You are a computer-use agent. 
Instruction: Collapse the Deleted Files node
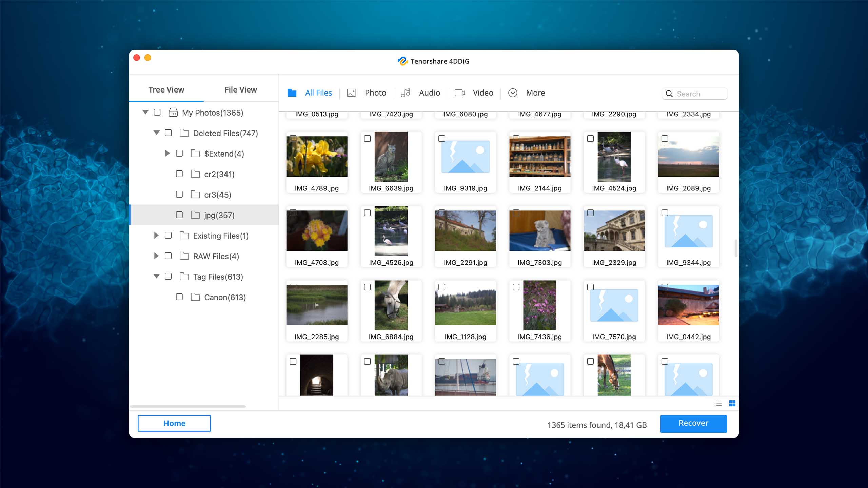[157, 133]
